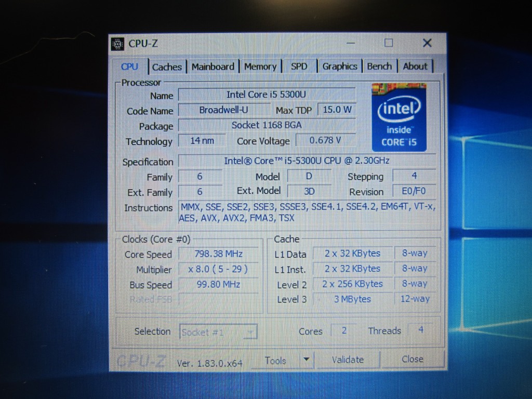Click the Level 3 12-way value
Viewport: 532px width, 399px height.
(x=415, y=299)
